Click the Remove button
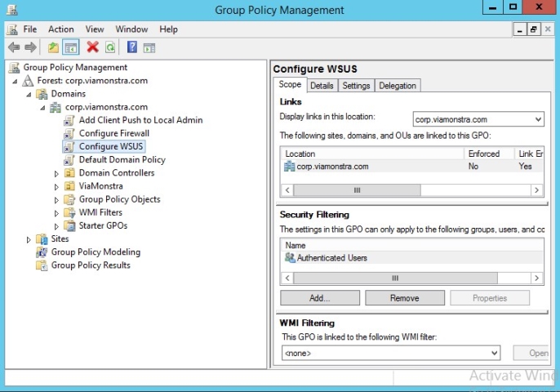560x392 pixels. coord(404,298)
